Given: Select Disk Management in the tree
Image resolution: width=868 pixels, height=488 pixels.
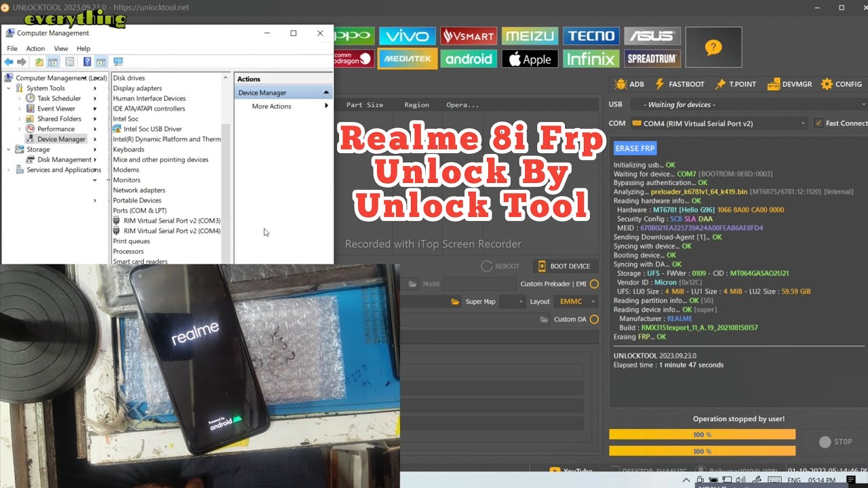Looking at the screenshot, I should click(x=59, y=160).
